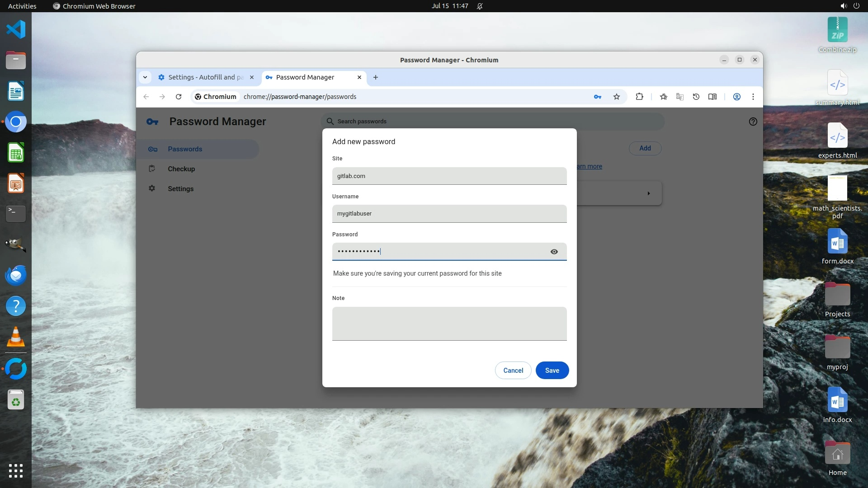This screenshot has height=488, width=868.
Task: Open the Extensions puzzle icon
Action: coord(639,97)
